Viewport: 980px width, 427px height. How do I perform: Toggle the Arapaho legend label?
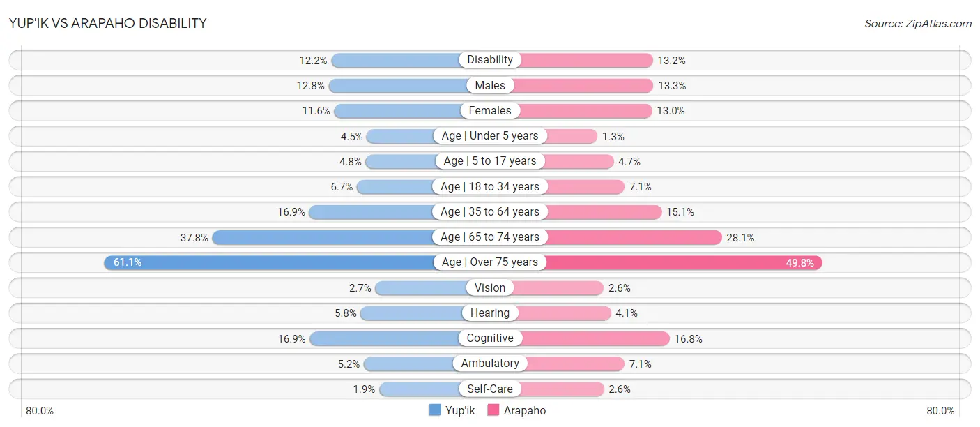tap(525, 410)
